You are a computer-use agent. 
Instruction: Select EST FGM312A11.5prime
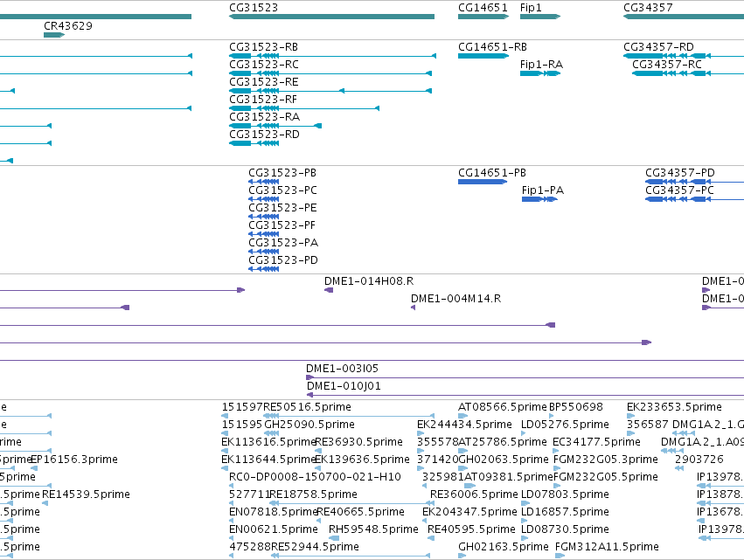point(607,547)
